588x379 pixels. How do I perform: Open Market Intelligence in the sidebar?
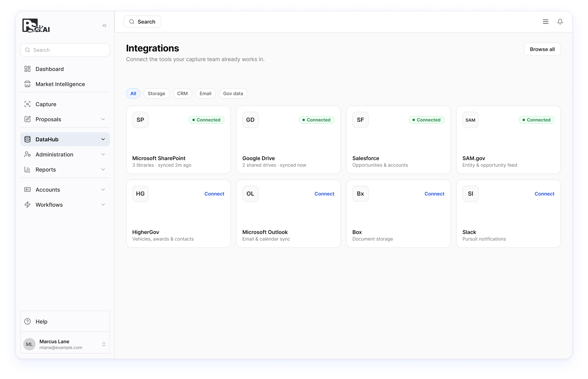click(x=65, y=84)
